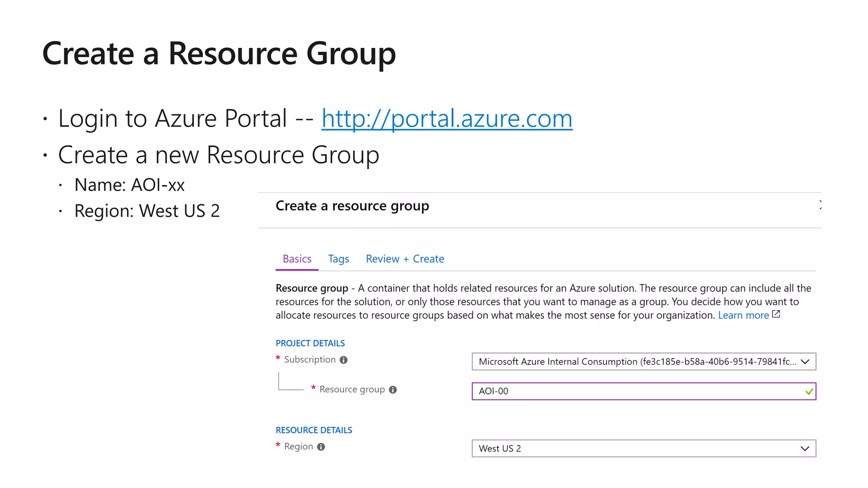The height and width of the screenshot is (488, 868).
Task: Close the Create a resource group panel
Action: [x=820, y=205]
